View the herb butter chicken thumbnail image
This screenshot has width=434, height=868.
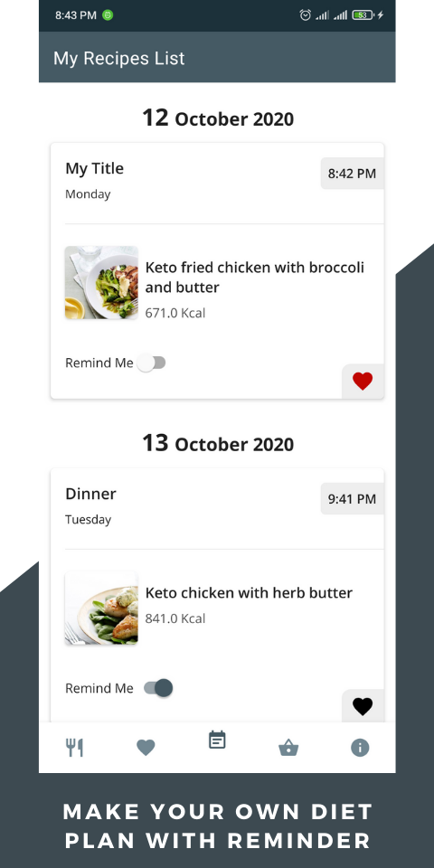[101, 608]
